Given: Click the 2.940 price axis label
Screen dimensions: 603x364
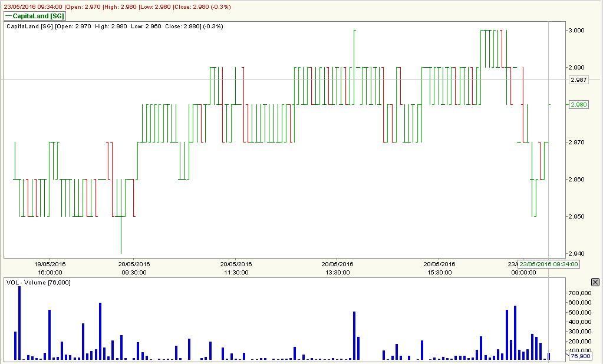Looking at the screenshot, I should click(576, 254).
